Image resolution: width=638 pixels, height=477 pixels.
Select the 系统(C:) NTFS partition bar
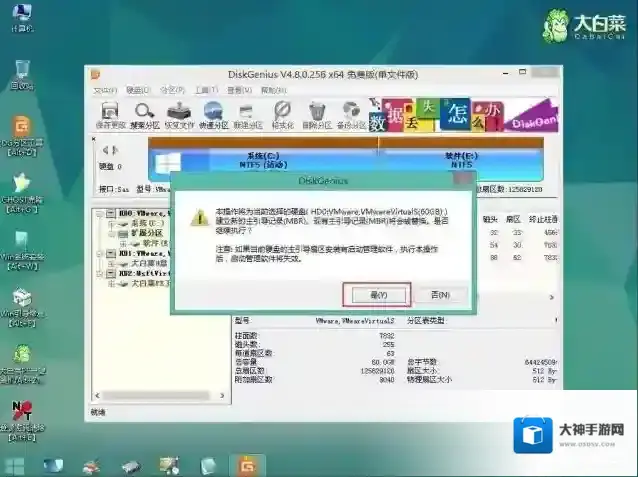click(263, 160)
